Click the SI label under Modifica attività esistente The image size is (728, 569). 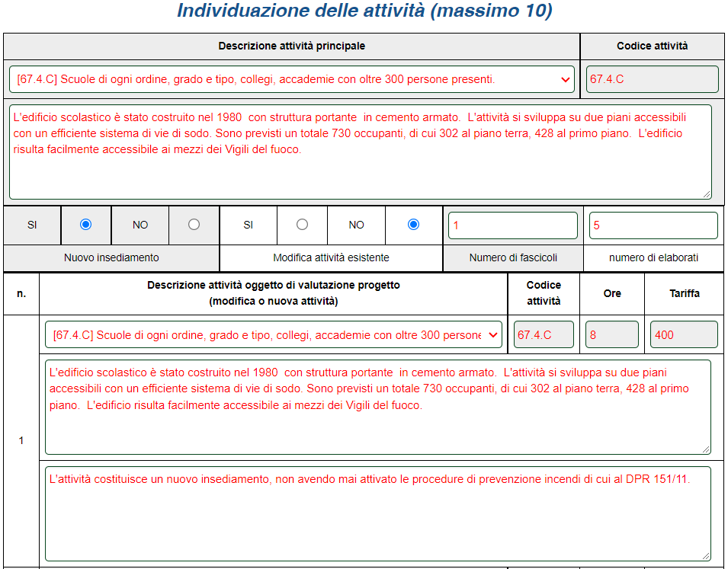coord(249,225)
